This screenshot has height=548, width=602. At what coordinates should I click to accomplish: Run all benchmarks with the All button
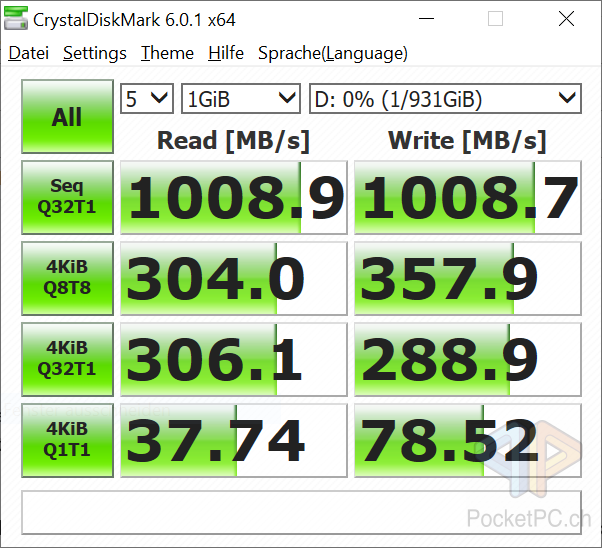click(66, 117)
